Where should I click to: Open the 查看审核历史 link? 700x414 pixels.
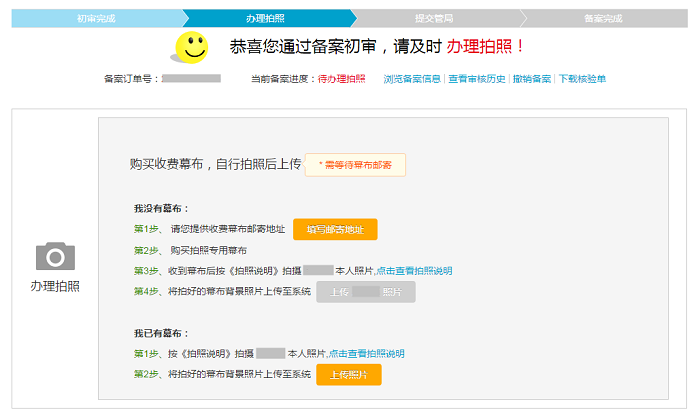tap(477, 79)
